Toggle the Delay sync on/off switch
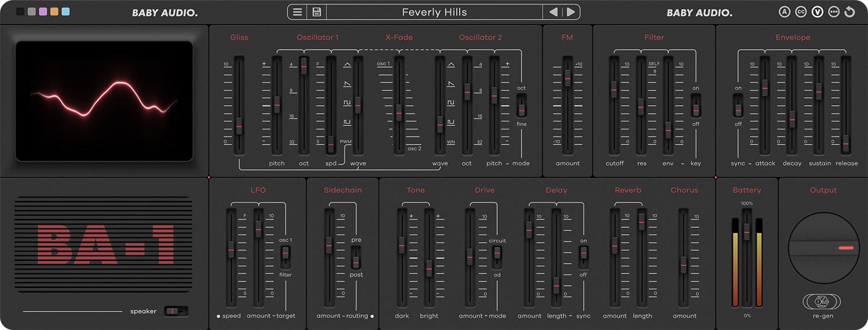This screenshot has height=330, width=868. pos(583,258)
